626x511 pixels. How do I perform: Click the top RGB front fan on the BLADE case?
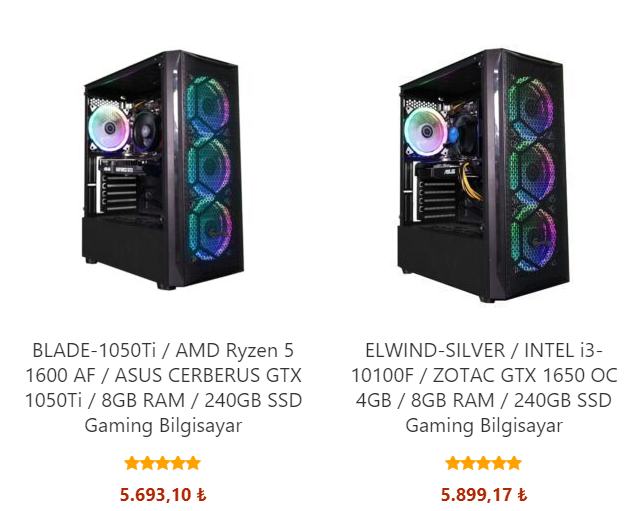click(x=208, y=107)
